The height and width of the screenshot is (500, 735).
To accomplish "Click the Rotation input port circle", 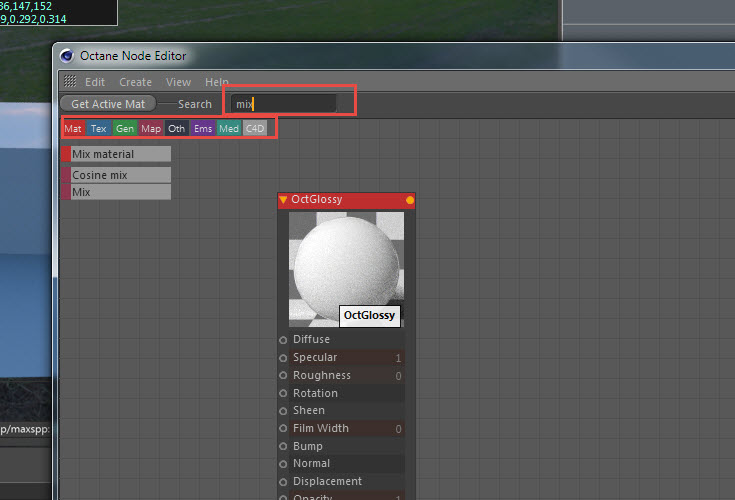I will pyautogui.click(x=283, y=393).
